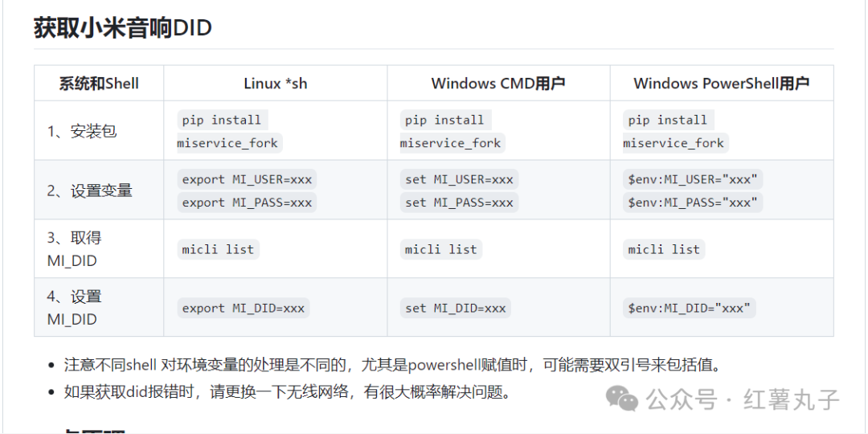Click the set MI_DID=xxx code snippet
Image resolution: width=868 pixels, height=434 pixels.
coord(455,308)
